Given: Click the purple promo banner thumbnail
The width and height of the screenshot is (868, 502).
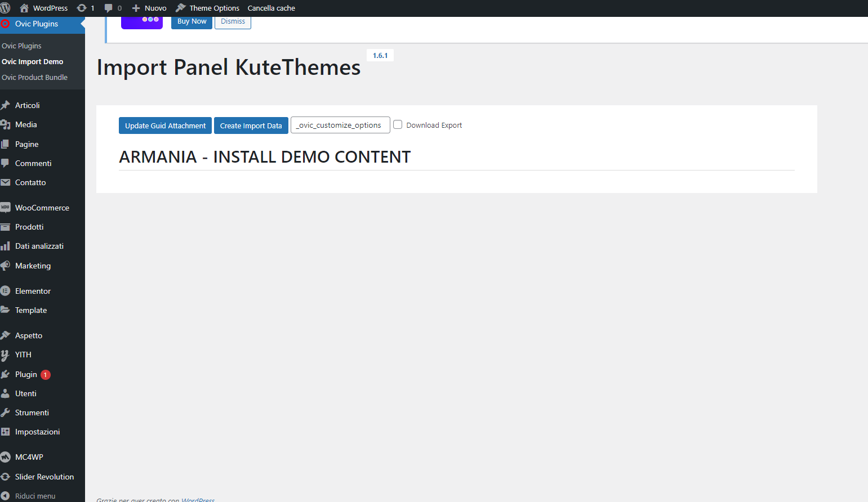Looking at the screenshot, I should click(x=142, y=22).
